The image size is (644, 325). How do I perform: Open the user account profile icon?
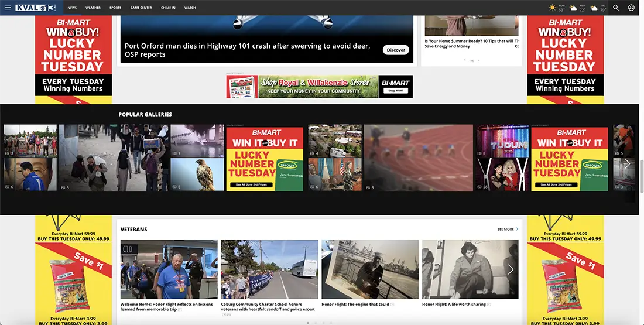[x=631, y=8]
